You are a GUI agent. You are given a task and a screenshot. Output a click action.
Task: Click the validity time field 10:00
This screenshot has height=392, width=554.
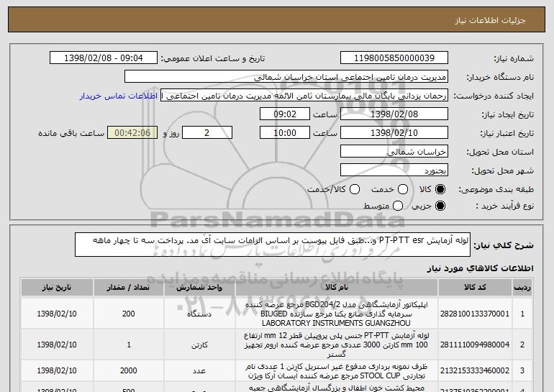(285, 133)
